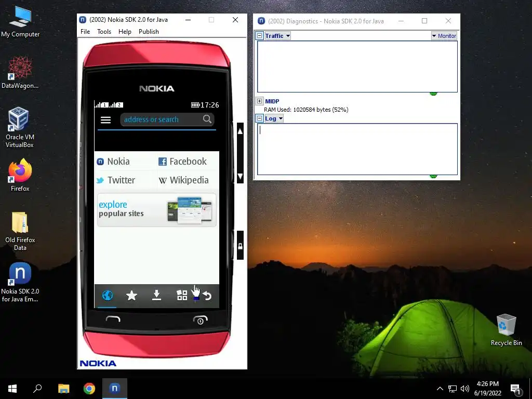Select the DataWagon desktop shortcut
Viewport: 532px width, 399px height.
(20, 73)
